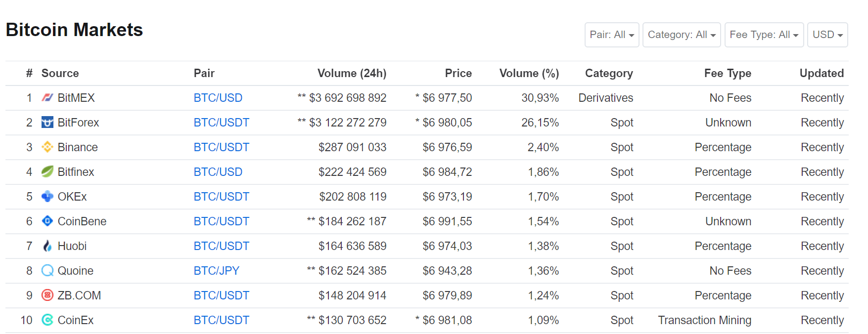Click the ZB.COM source name
The width and height of the screenshot is (868, 334).
click(x=79, y=295)
